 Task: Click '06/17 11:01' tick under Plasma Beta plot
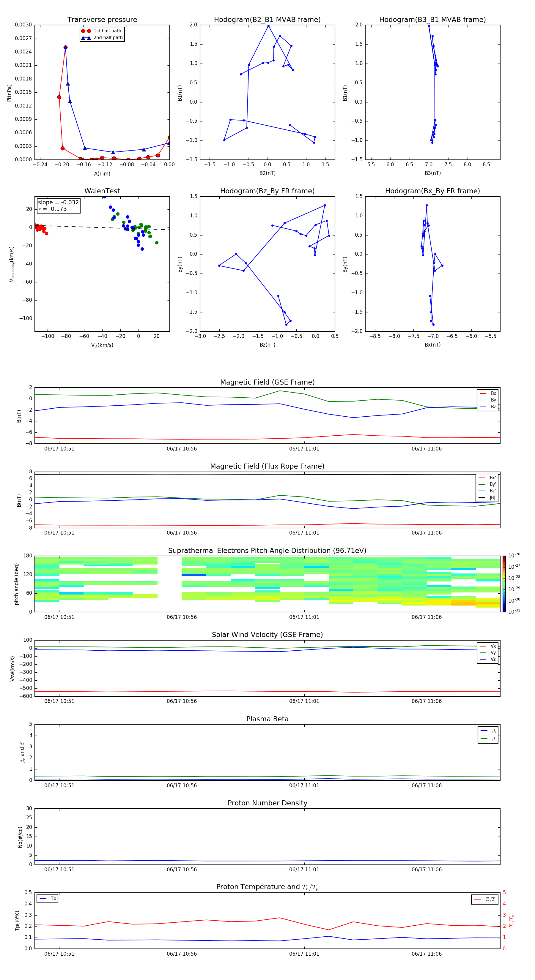point(304,785)
